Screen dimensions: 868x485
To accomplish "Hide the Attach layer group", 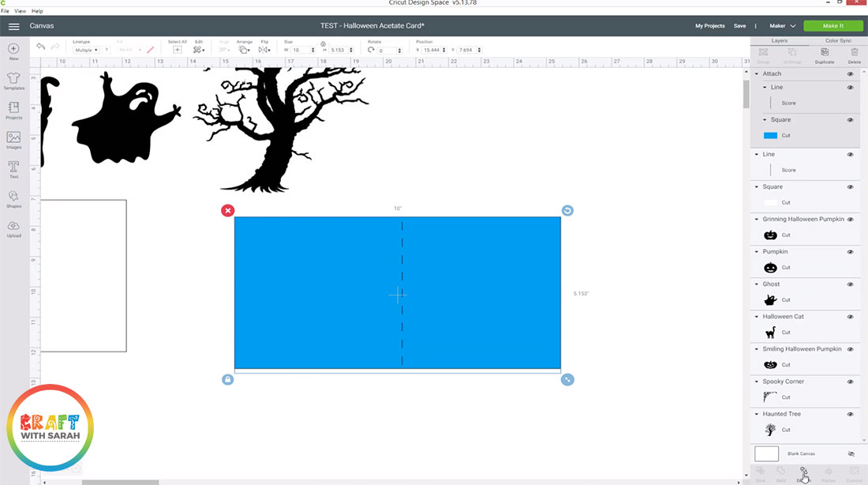I will pos(851,73).
